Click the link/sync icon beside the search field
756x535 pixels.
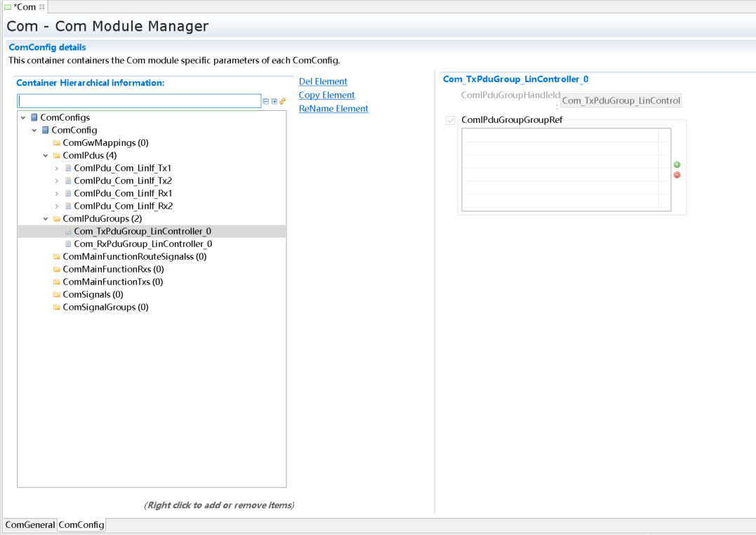(283, 102)
